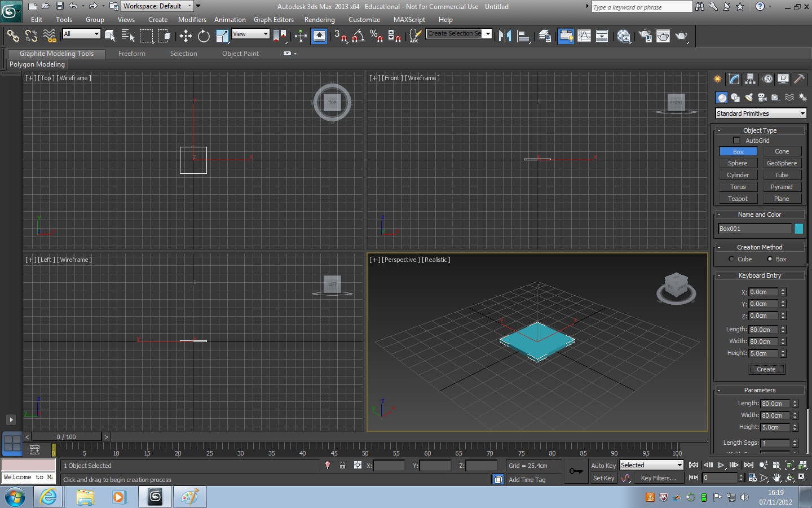Screen dimensions: 812x508
Task: Select the Cube creation method radio button
Action: pos(731,259)
